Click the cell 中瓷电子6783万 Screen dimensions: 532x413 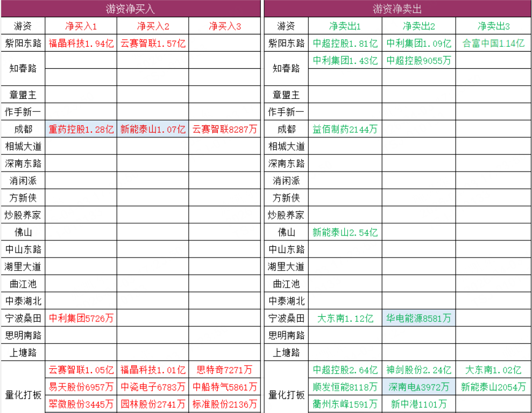[x=153, y=387]
